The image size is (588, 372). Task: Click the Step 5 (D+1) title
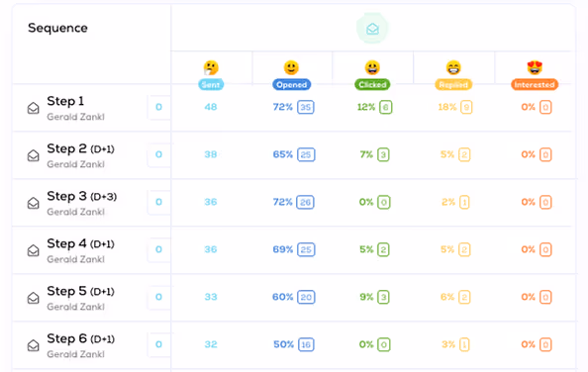(80, 291)
